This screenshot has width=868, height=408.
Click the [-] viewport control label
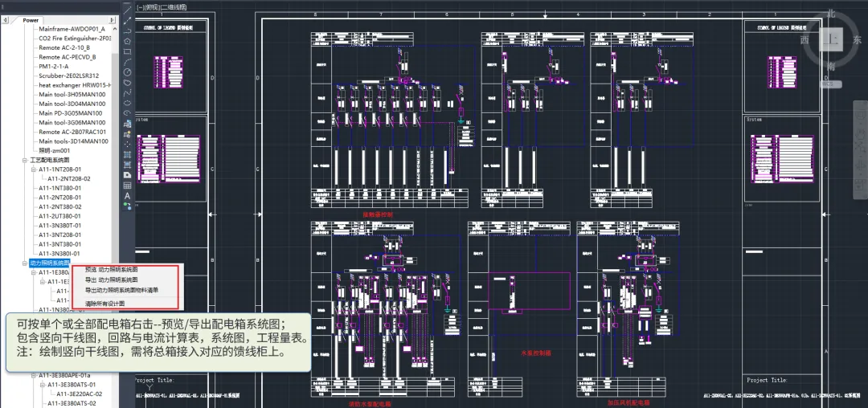(140, 7)
